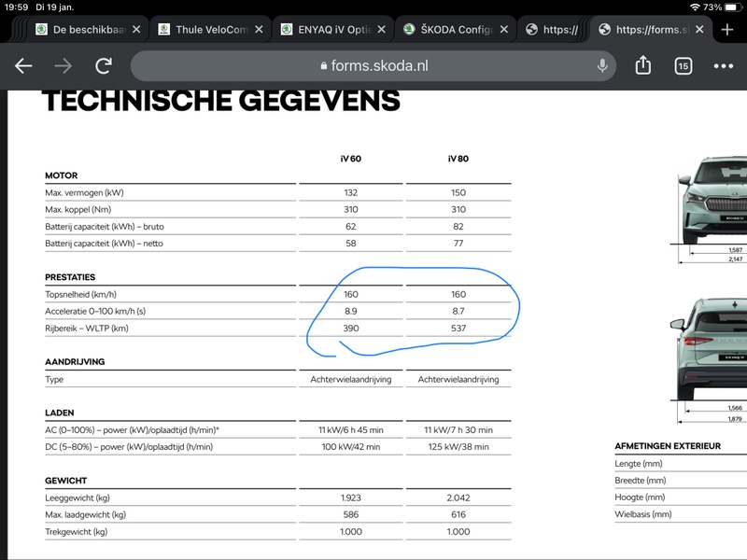Click the 8.7 acceleration value

[458, 311]
